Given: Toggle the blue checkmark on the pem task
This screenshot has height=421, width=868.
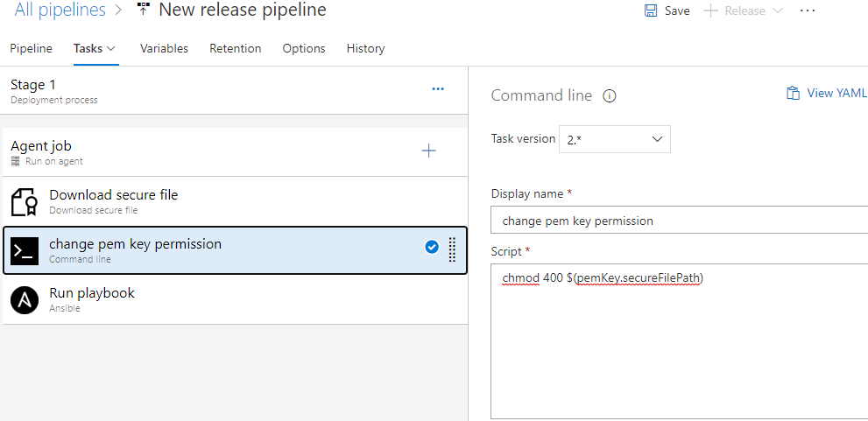Looking at the screenshot, I should click(x=432, y=248).
